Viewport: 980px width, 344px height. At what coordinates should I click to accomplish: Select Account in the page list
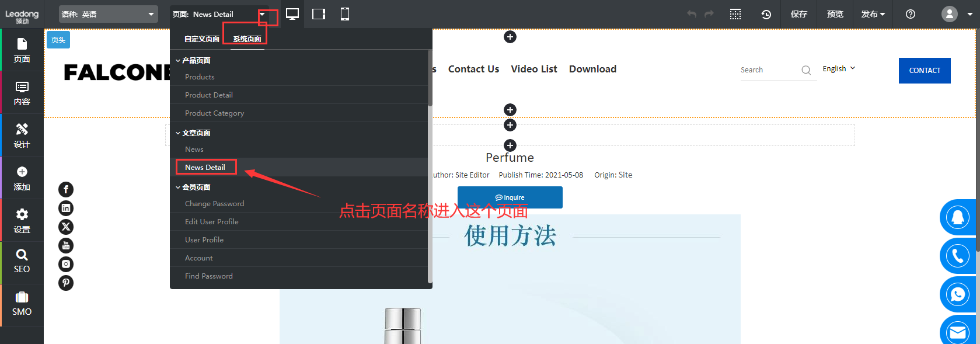299,258
